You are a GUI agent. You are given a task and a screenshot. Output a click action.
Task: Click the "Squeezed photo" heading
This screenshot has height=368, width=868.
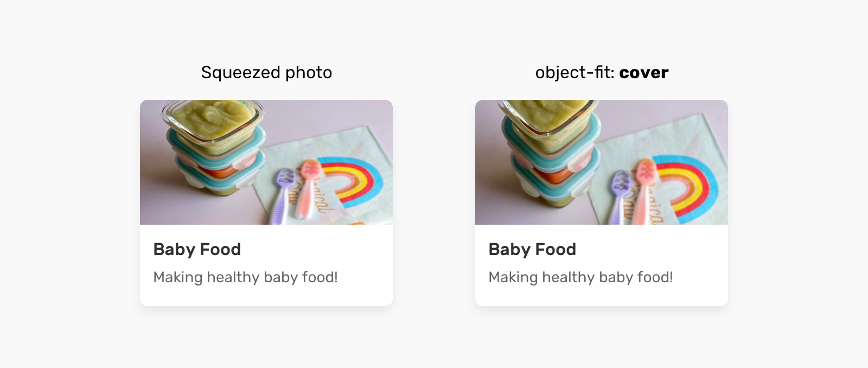click(x=266, y=73)
